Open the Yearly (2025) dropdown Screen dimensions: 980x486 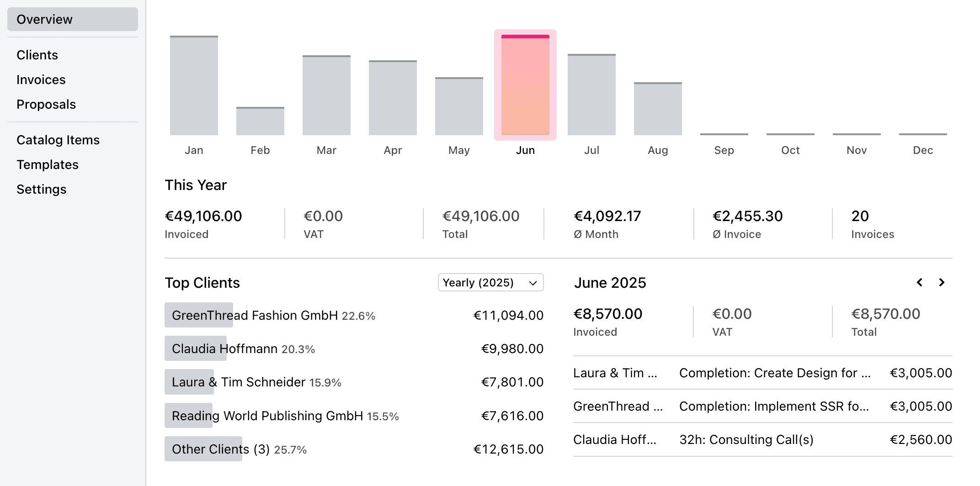490,283
